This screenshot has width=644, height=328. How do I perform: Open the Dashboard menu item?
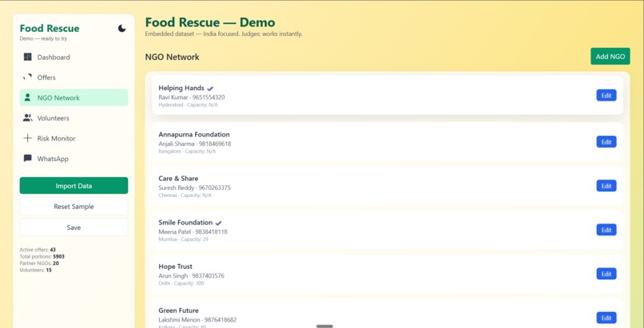coord(74,57)
